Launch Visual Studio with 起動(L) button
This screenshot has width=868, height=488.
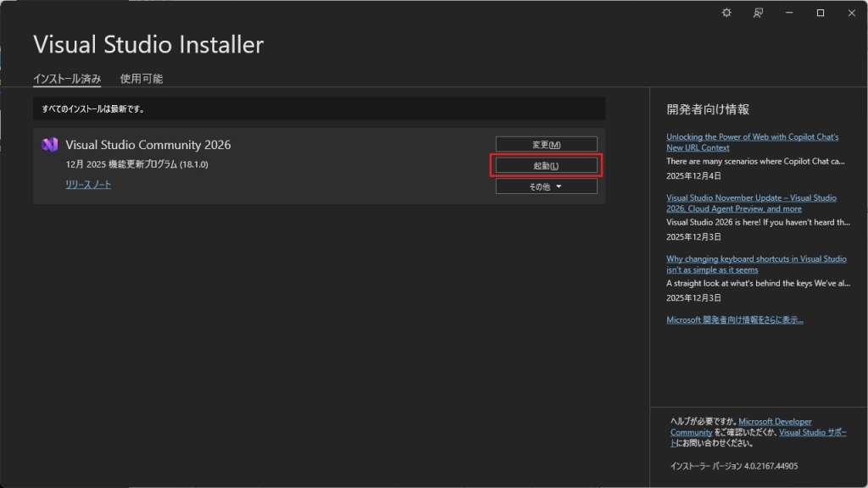pyautogui.click(x=546, y=165)
